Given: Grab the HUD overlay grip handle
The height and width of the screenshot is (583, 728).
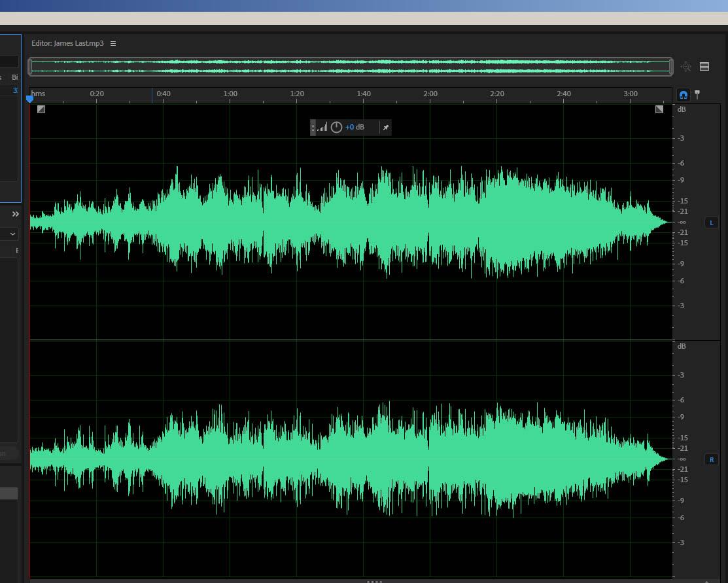Looking at the screenshot, I should click(x=313, y=128).
